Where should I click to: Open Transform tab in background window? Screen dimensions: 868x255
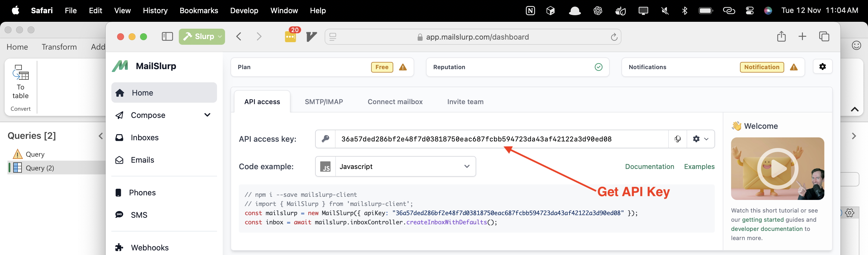tap(59, 47)
